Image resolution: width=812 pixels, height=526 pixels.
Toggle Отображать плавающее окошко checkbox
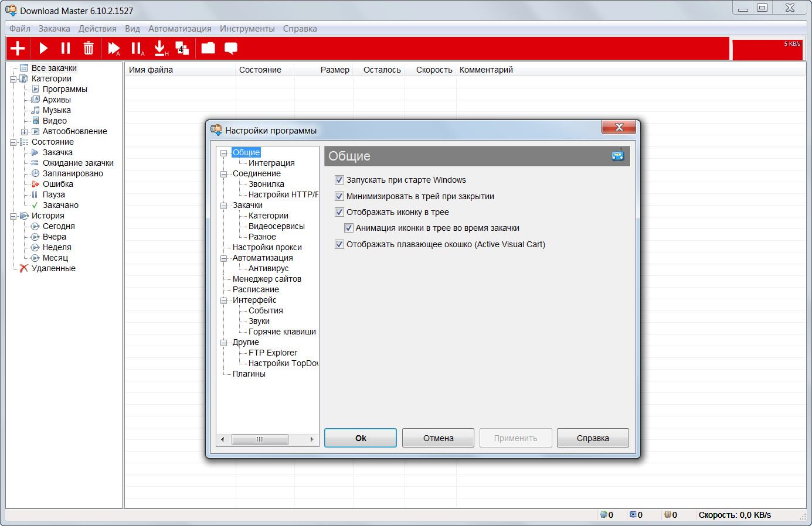coord(339,244)
